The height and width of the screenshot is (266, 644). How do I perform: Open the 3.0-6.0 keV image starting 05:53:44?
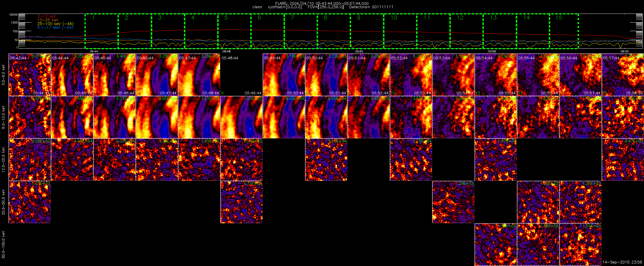(453, 75)
